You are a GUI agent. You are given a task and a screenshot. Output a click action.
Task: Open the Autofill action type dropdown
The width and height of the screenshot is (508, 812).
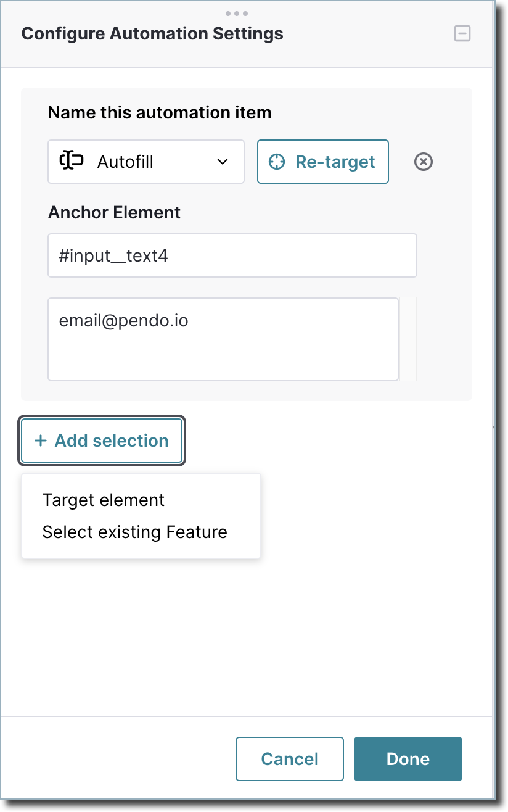point(146,162)
